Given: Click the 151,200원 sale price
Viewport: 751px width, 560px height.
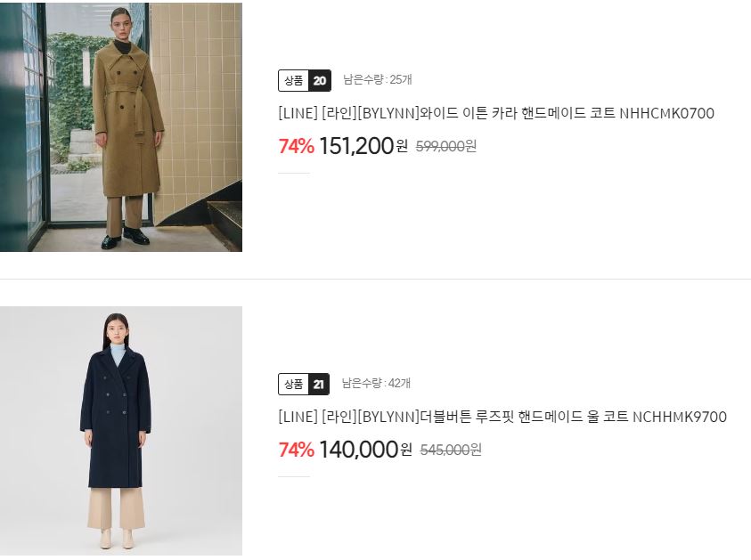Looking at the screenshot, I should pyautogui.click(x=363, y=145).
